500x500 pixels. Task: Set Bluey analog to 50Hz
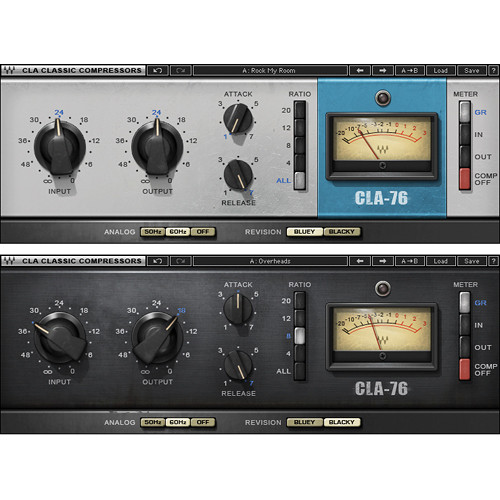(153, 232)
